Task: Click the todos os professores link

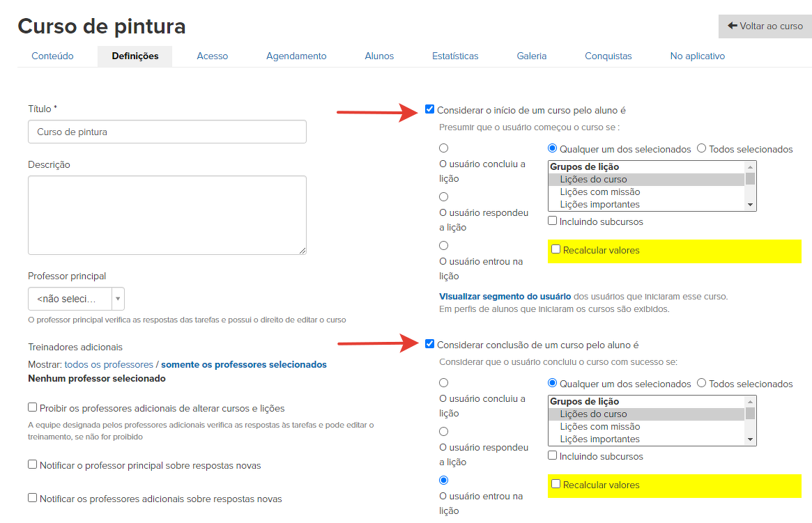Action: tap(109, 364)
